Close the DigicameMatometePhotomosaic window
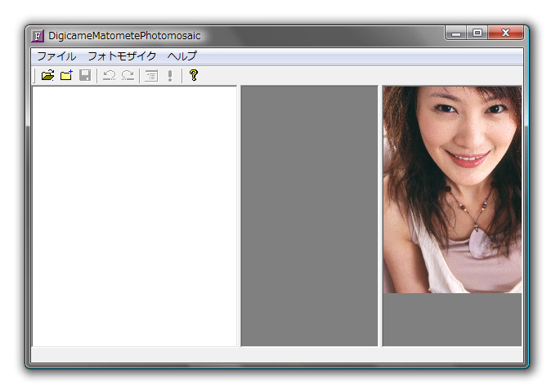The width and height of the screenshot is (556, 392). [505, 33]
